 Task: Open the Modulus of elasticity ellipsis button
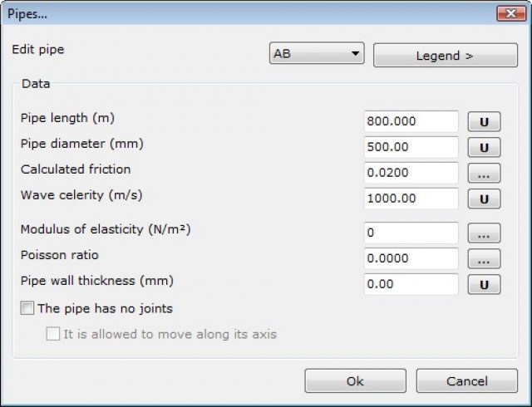tap(484, 233)
